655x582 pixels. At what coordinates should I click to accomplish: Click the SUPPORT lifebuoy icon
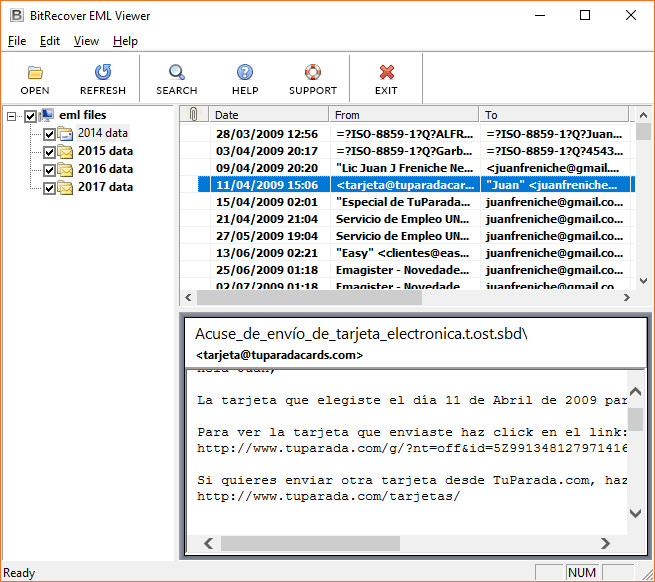click(313, 72)
